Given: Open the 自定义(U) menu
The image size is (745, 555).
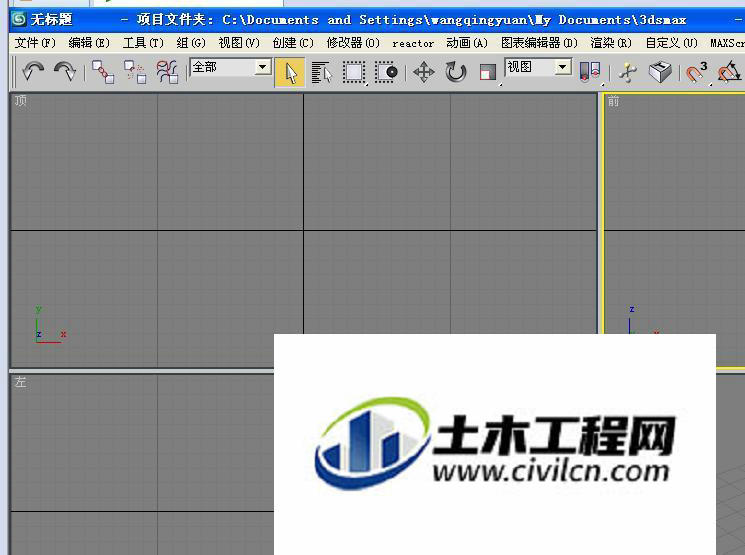Looking at the screenshot, I should coord(671,43).
